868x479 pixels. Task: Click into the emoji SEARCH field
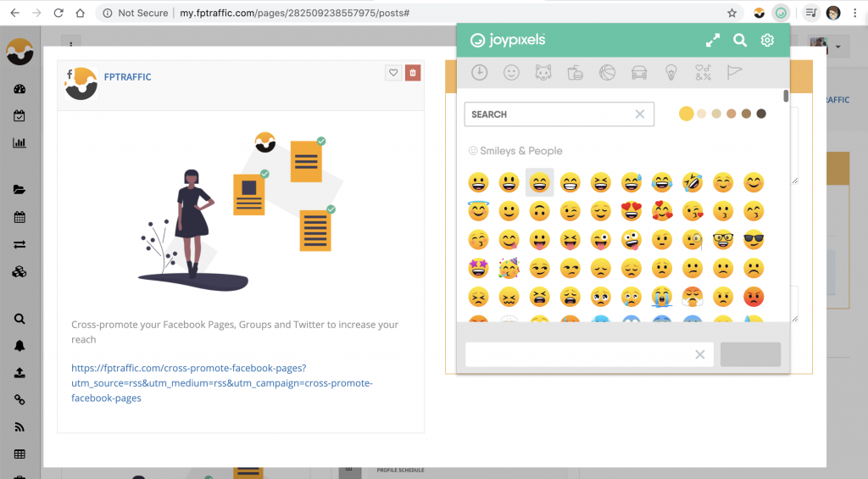551,114
